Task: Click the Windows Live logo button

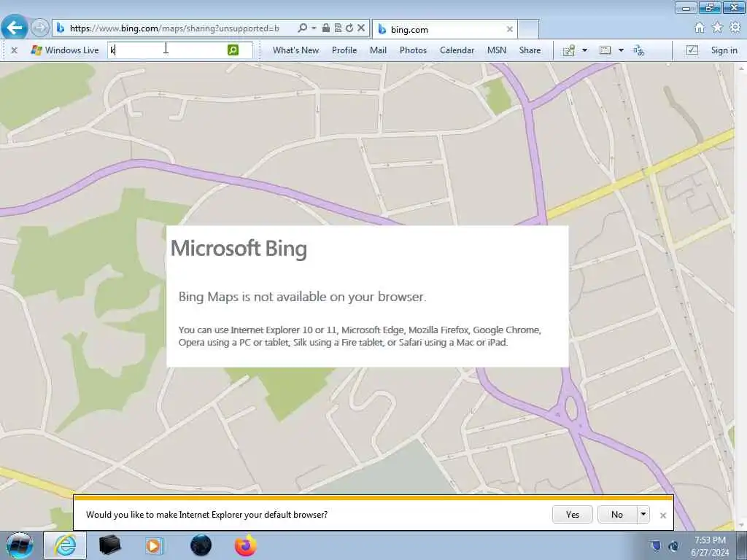Action: (65, 50)
